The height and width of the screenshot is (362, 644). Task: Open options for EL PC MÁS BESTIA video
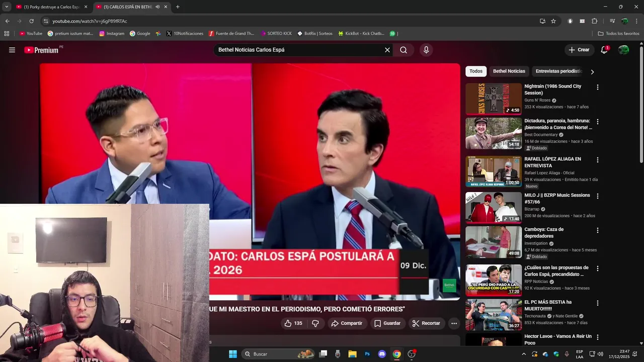coord(597,303)
